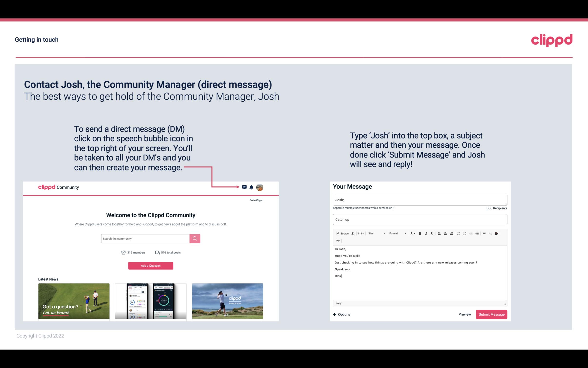Click the blockquote quotation mark icon
This screenshot has height=368, width=588.
tap(337, 241)
